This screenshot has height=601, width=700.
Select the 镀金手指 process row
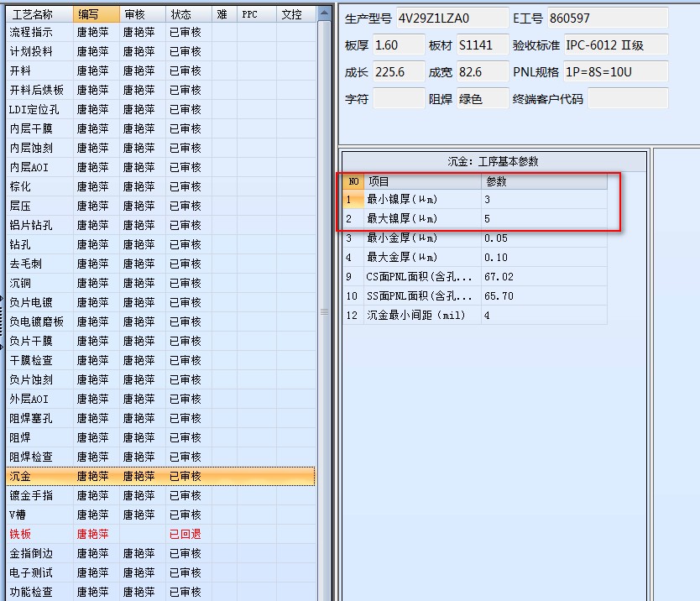161,495
